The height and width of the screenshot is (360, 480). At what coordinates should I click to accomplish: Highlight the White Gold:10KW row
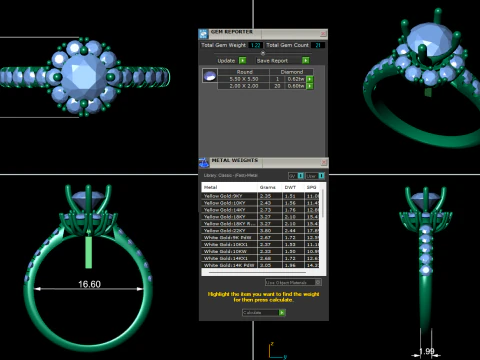click(x=260, y=251)
